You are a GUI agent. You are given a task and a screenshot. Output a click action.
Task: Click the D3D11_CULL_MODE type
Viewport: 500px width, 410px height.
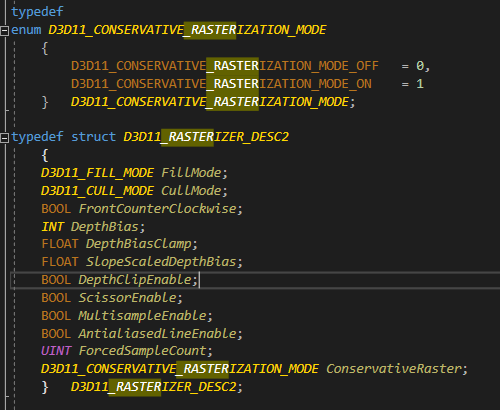point(97,191)
